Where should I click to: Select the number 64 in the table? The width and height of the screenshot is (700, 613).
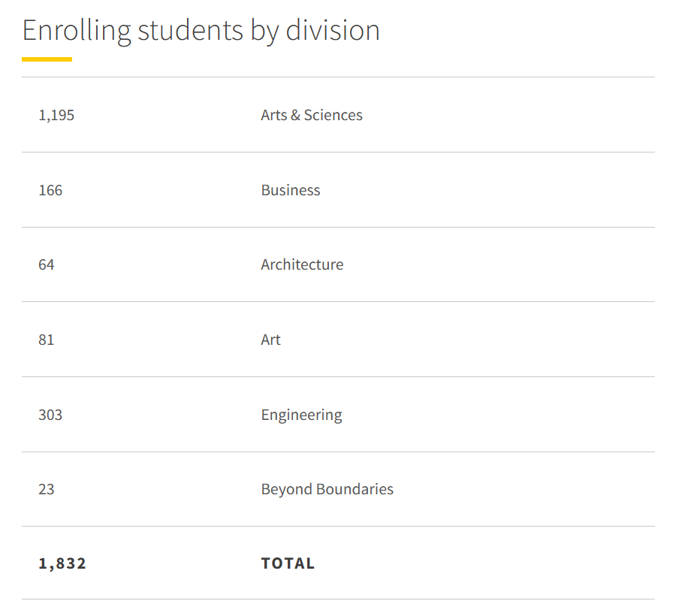click(x=47, y=264)
